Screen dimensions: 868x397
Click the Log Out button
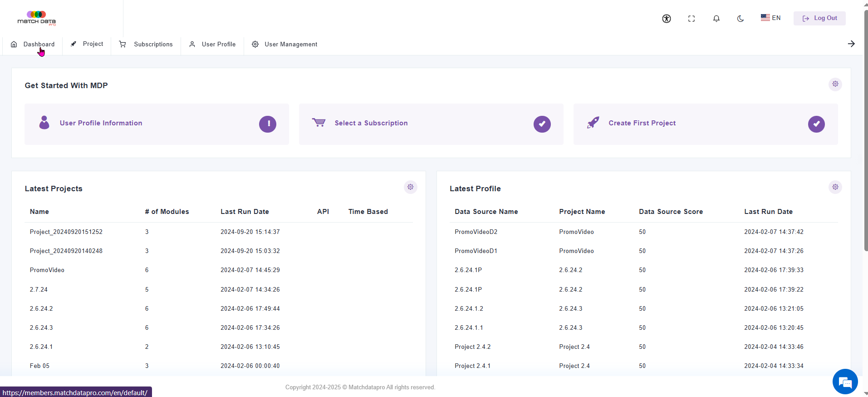click(x=819, y=18)
